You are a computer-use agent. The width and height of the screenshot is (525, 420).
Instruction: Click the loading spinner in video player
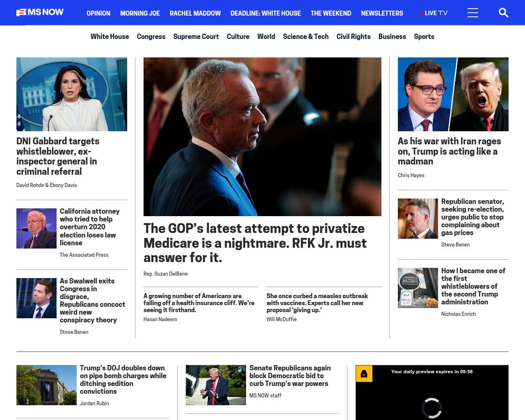point(432,408)
